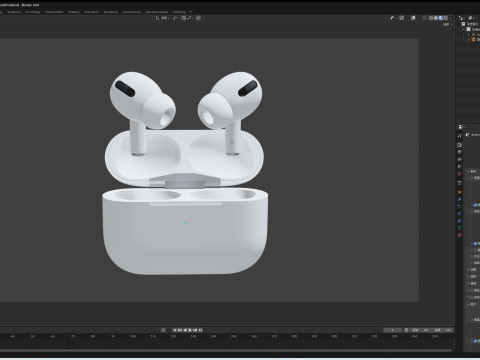Open the properties editor type dropdown
The height and width of the screenshot is (360, 480).
point(461,127)
